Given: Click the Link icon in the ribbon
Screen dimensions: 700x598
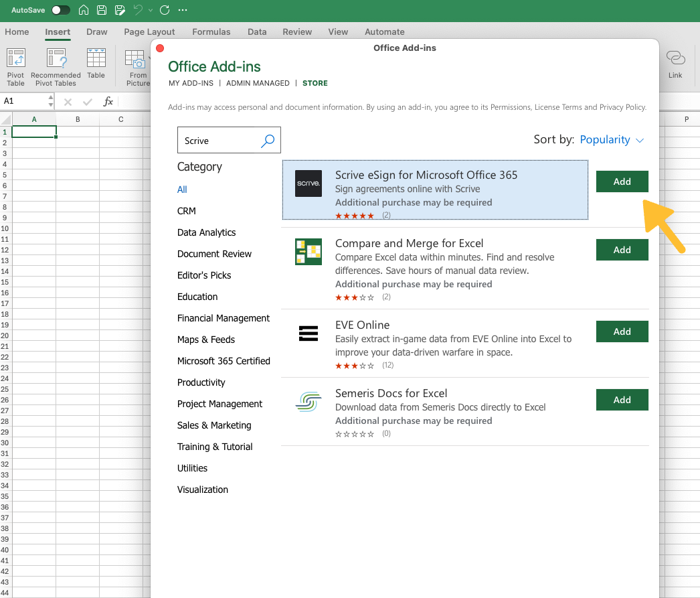Looking at the screenshot, I should pyautogui.click(x=675, y=65).
